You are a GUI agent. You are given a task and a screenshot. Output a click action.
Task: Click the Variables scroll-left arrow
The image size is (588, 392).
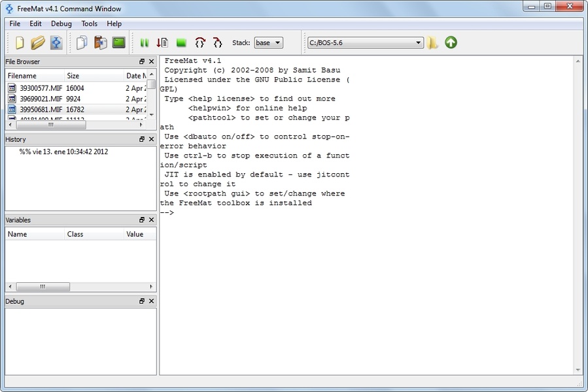point(10,287)
